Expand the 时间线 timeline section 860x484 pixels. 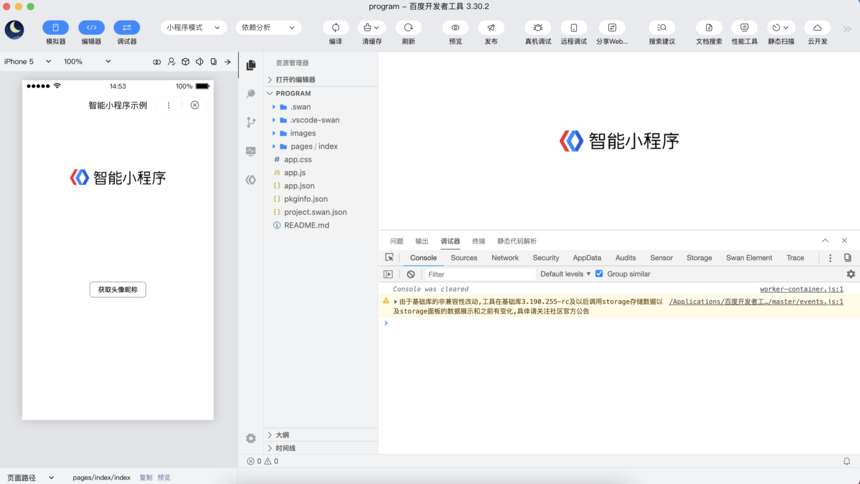click(x=321, y=448)
